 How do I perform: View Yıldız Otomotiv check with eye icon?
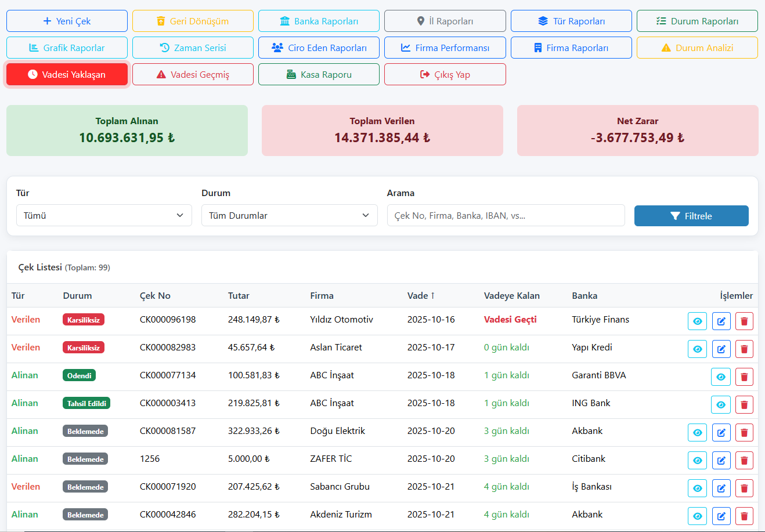pyautogui.click(x=697, y=321)
